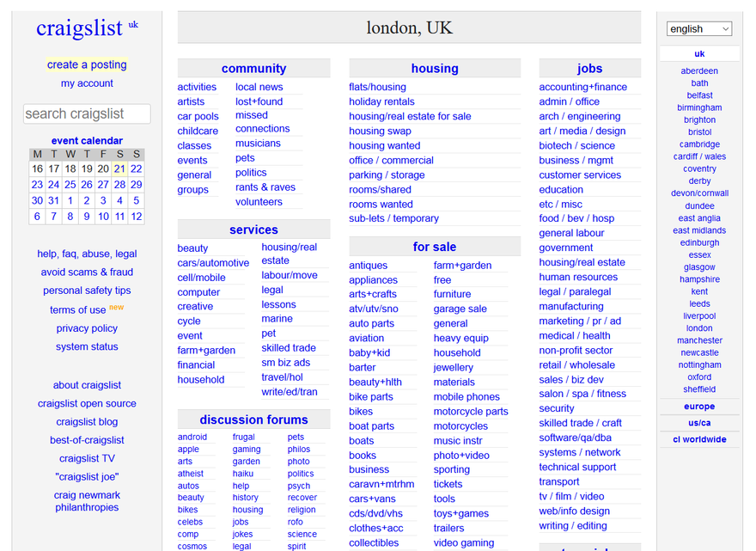Open the philos discussion forum
The image size is (756, 551).
pos(298,450)
